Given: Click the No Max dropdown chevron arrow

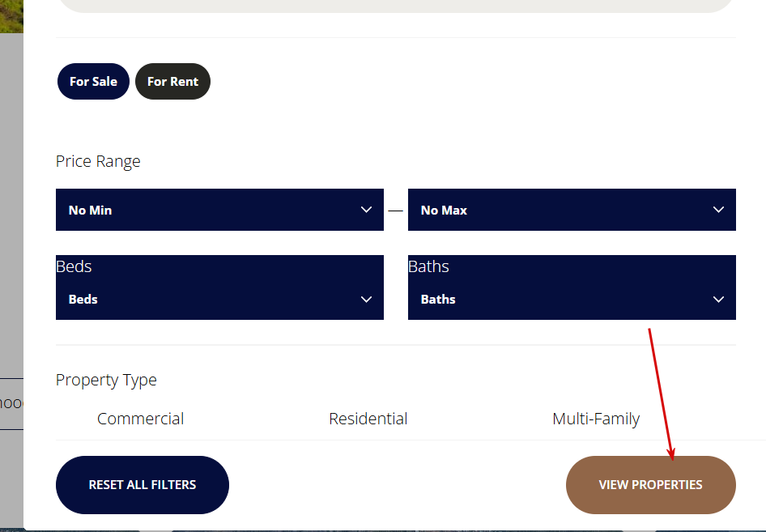Looking at the screenshot, I should (718, 210).
